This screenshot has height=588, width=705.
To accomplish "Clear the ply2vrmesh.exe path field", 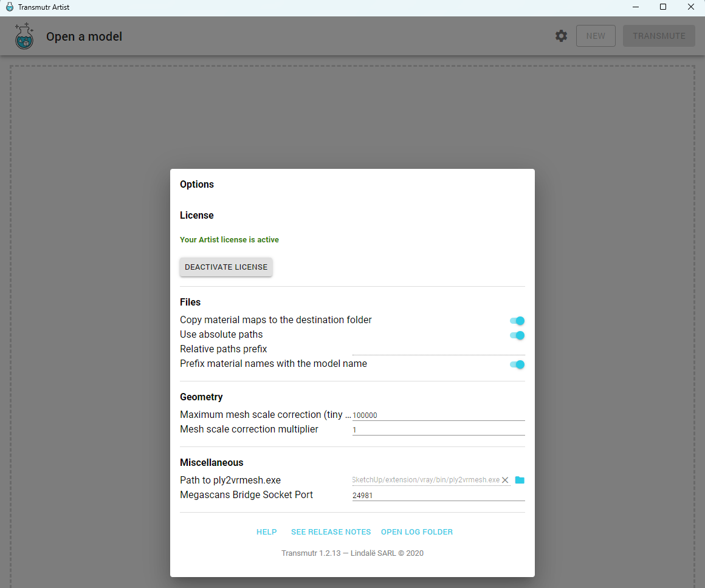I will pyautogui.click(x=504, y=480).
